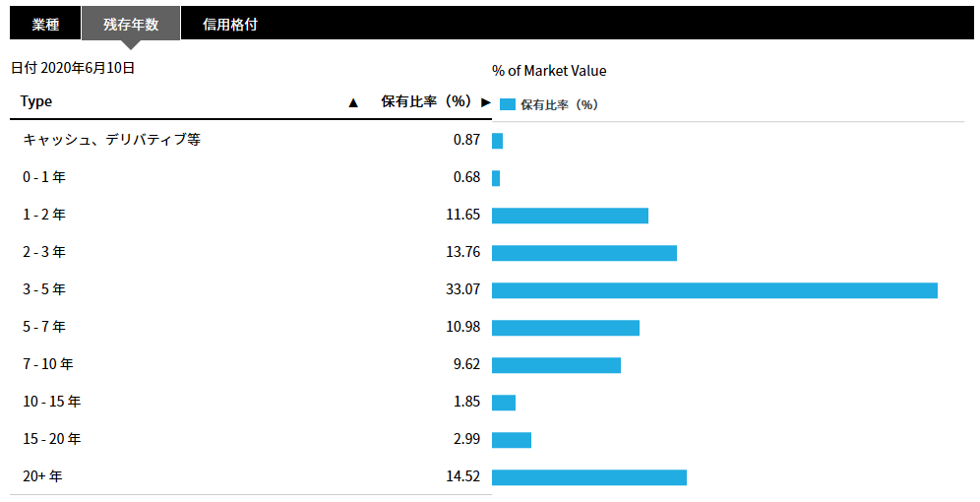Click the 保有比率（%） column header
This screenshot has width=980, height=502.
426,101
